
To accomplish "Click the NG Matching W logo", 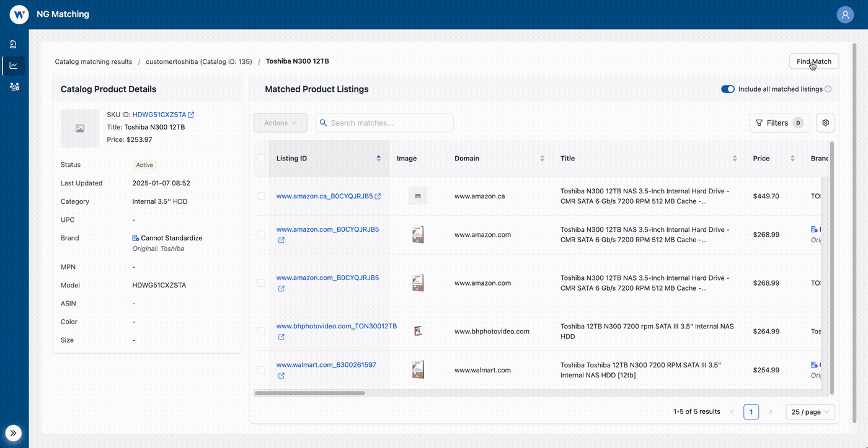I will (19, 14).
